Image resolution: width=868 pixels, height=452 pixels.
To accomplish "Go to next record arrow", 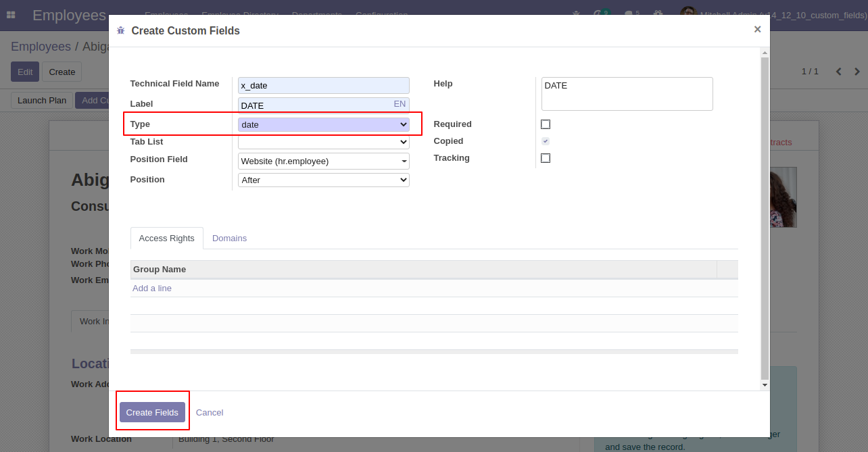I will tap(857, 72).
